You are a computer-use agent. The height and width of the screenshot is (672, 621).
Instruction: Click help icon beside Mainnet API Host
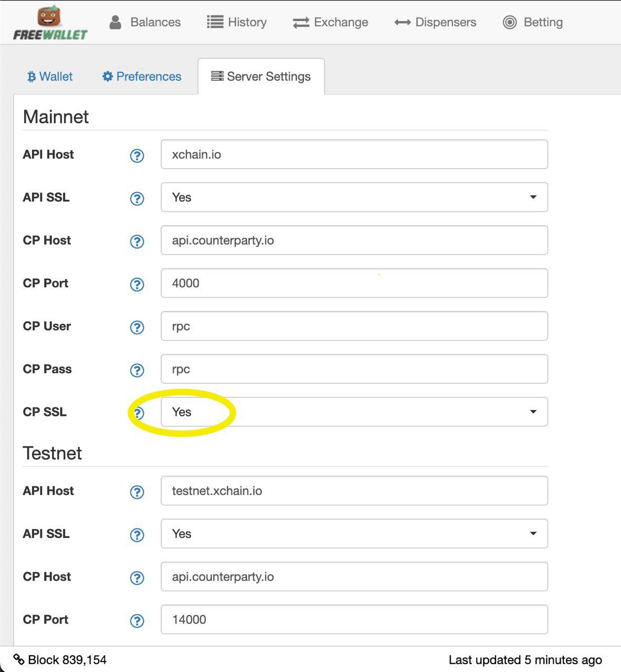click(137, 155)
